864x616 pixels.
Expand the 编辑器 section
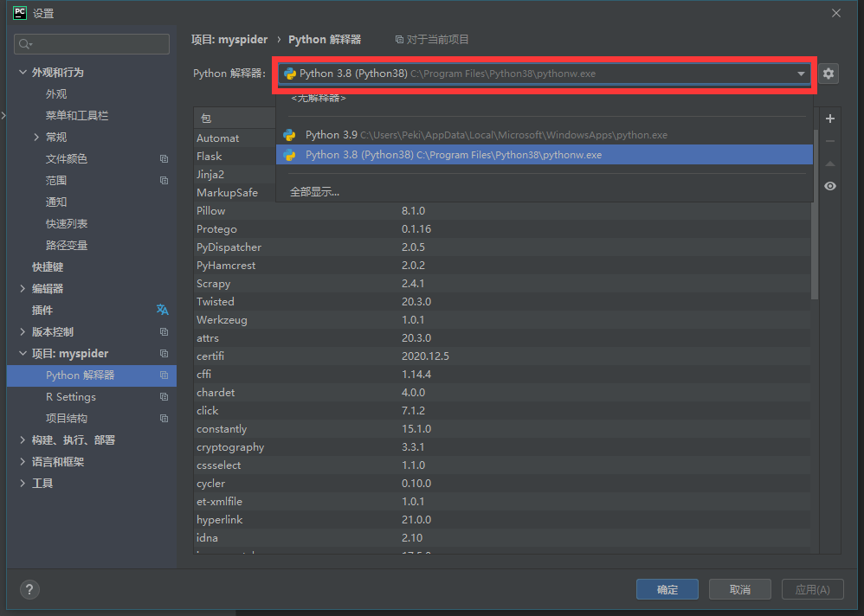(x=23, y=288)
